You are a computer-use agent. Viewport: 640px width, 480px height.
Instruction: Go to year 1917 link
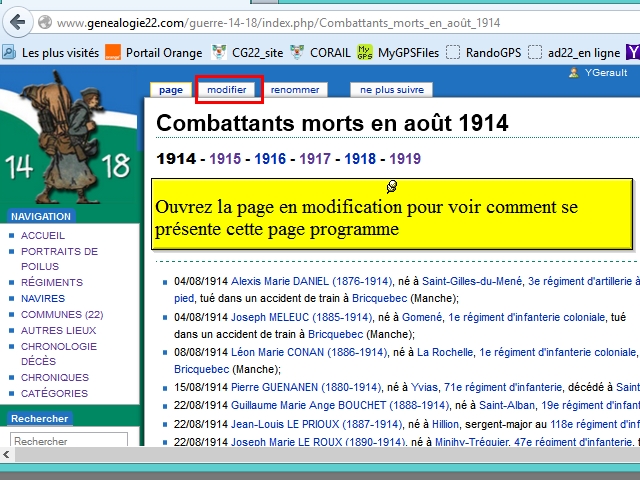[315, 158]
